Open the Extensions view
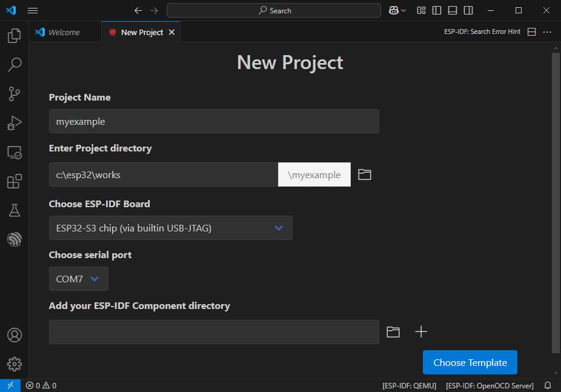The width and height of the screenshot is (561, 392). point(15,181)
